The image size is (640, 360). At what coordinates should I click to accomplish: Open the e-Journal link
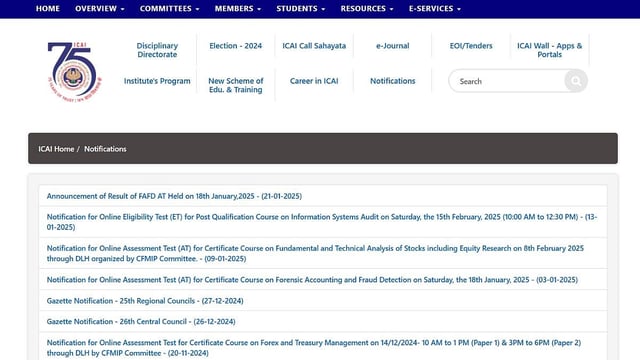pos(393,46)
